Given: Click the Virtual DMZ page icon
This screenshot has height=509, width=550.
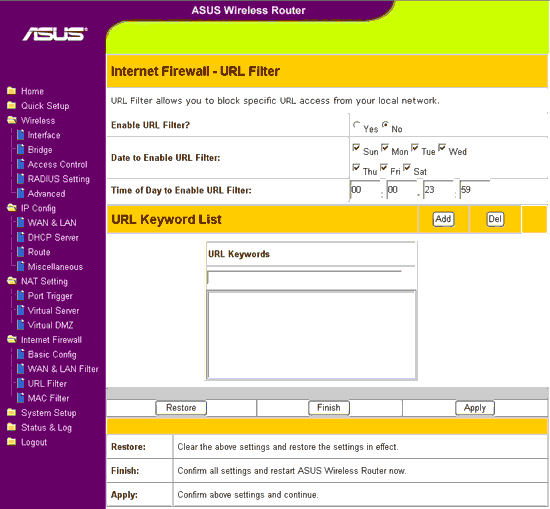Looking at the screenshot, I should tap(21, 325).
